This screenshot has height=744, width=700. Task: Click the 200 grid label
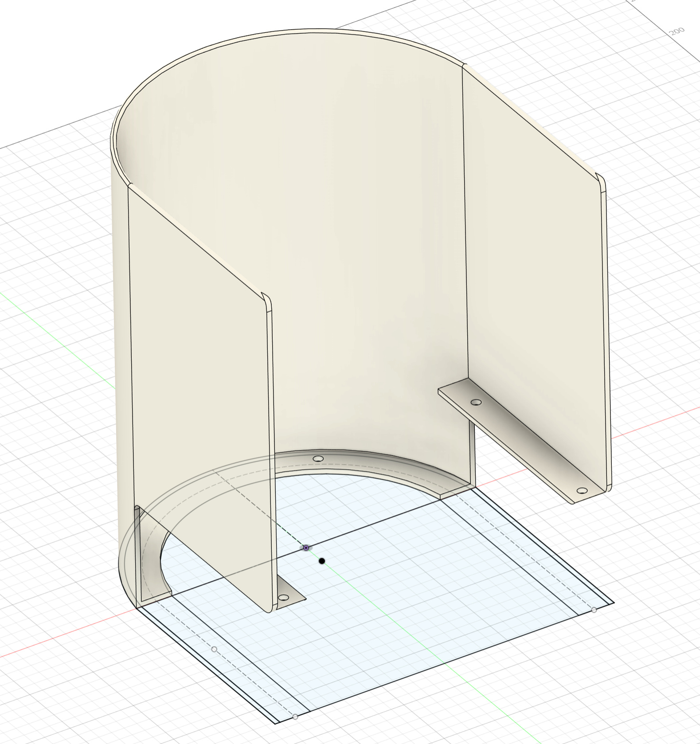[677, 31]
